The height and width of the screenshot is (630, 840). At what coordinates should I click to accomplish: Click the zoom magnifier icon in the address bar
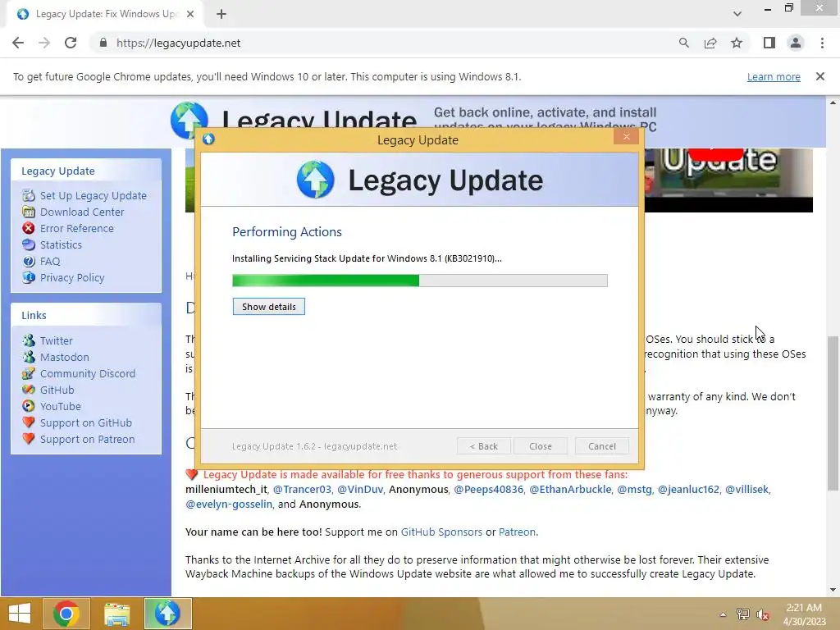[x=683, y=43]
